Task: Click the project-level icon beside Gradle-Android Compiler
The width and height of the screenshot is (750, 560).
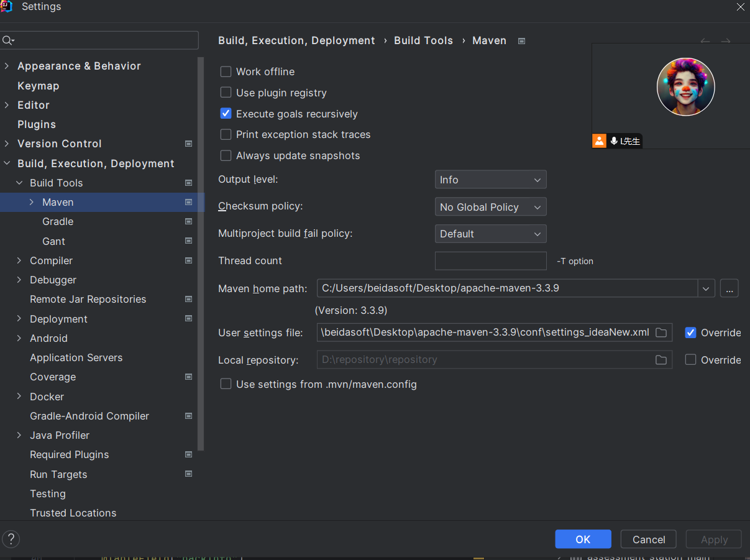Action: [188, 416]
